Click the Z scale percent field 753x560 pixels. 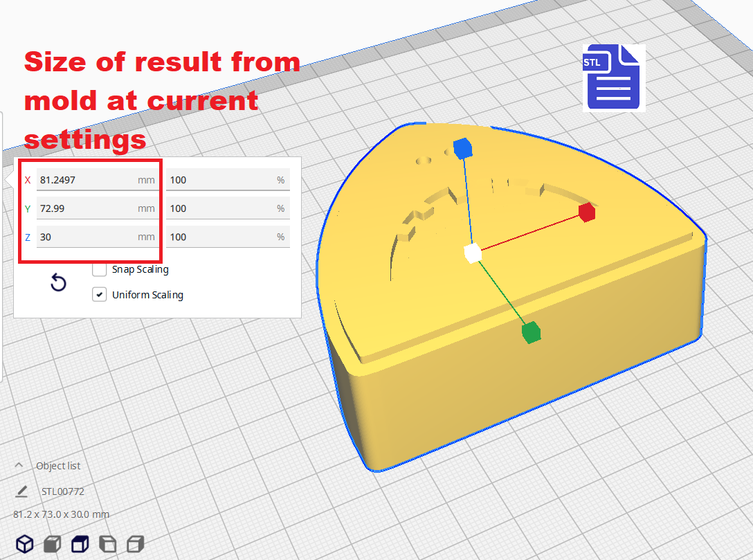220,237
